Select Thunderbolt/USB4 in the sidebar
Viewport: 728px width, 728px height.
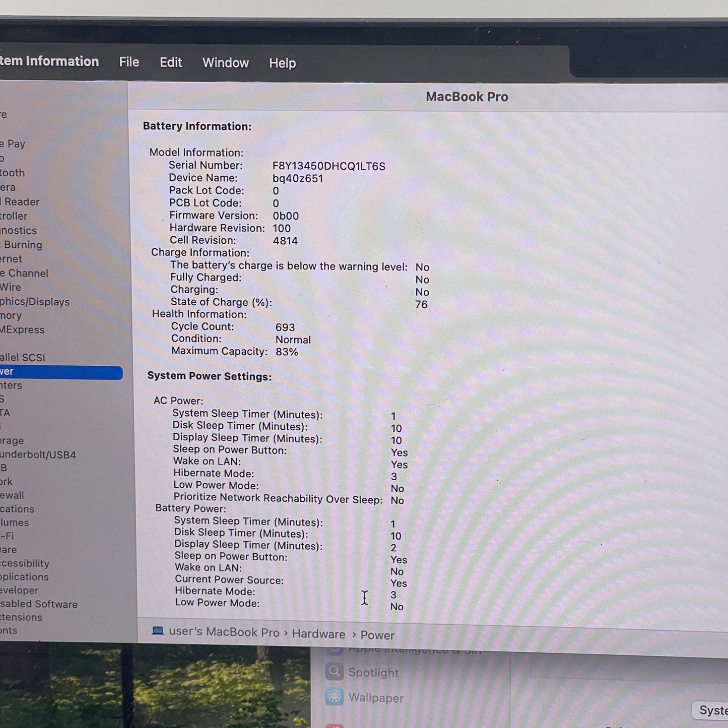point(38,454)
